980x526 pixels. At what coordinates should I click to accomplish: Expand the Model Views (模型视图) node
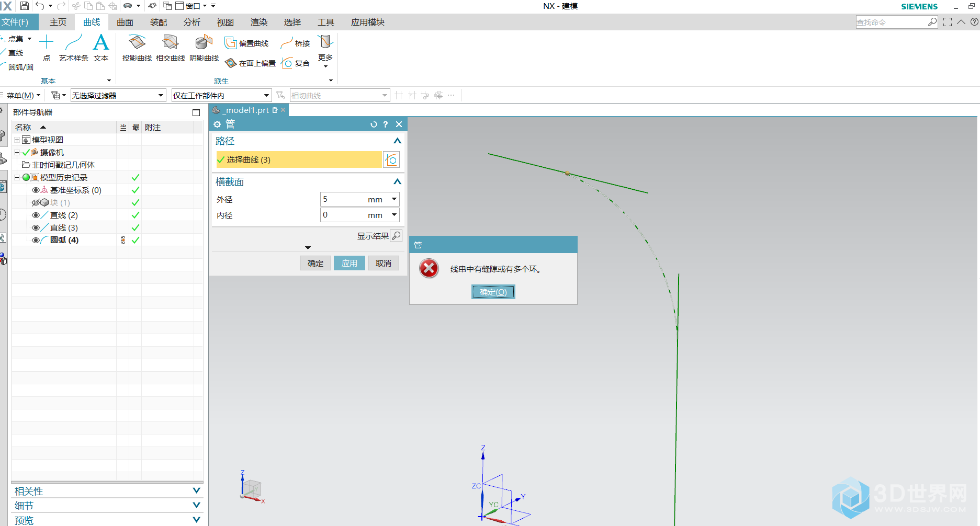(x=17, y=140)
